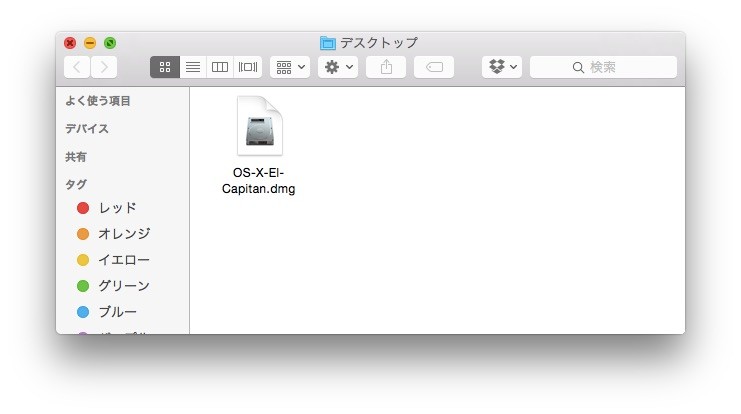Select the レッド tag in sidebar

123,208
